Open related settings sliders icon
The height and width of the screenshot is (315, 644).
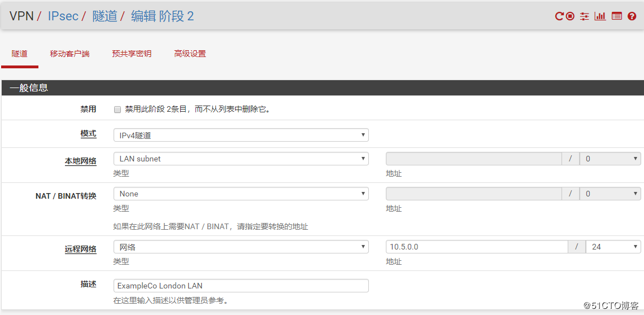pos(585,16)
